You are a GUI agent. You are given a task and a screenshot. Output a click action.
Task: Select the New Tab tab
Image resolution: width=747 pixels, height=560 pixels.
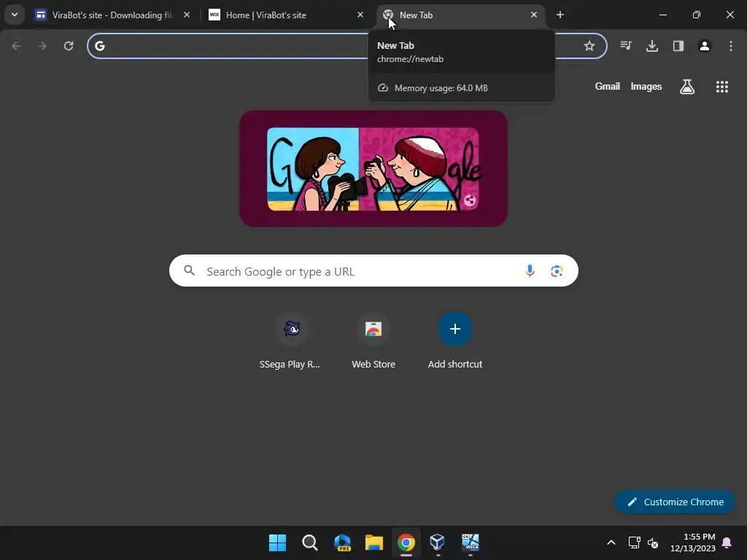tap(460, 15)
